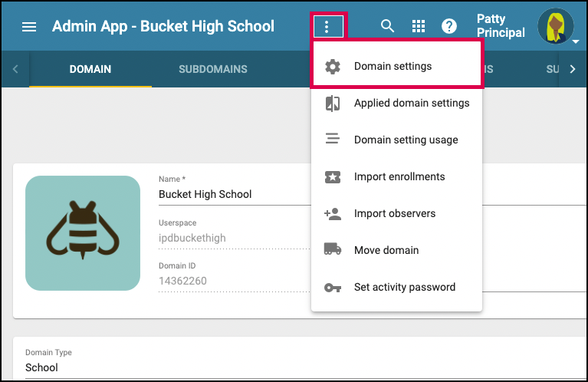
Task: Click the Admin App - Bucket High School title
Action: pyautogui.click(x=163, y=26)
